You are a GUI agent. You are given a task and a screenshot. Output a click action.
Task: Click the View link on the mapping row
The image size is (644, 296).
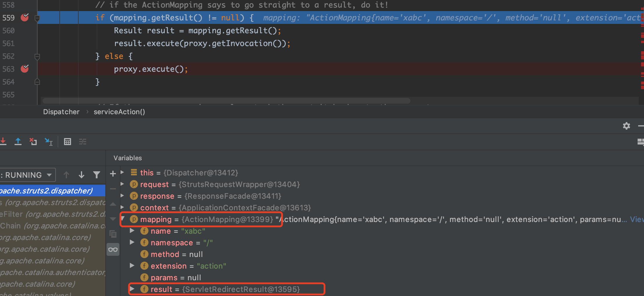pyautogui.click(x=637, y=219)
